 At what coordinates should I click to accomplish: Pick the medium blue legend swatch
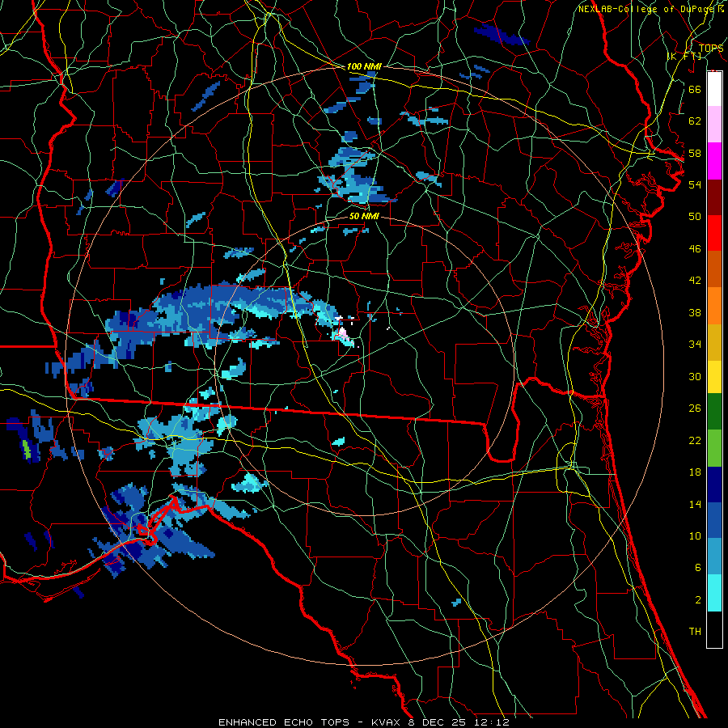[x=714, y=520]
